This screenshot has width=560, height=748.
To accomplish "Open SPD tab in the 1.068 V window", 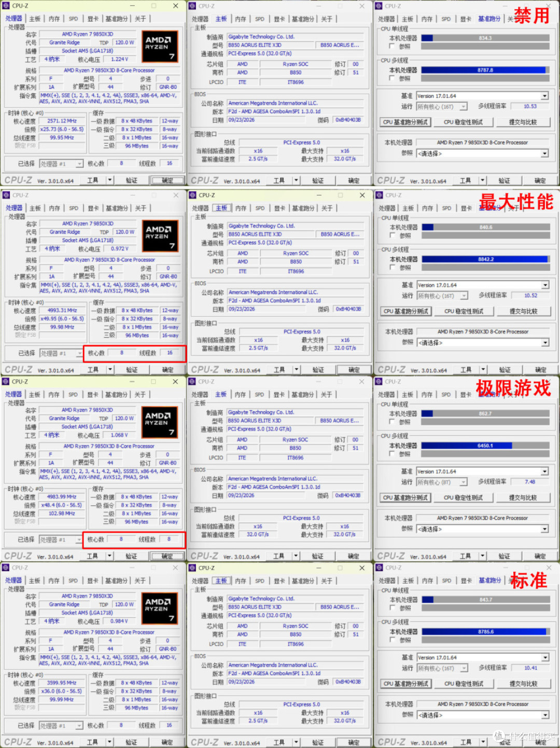I will click(73, 394).
